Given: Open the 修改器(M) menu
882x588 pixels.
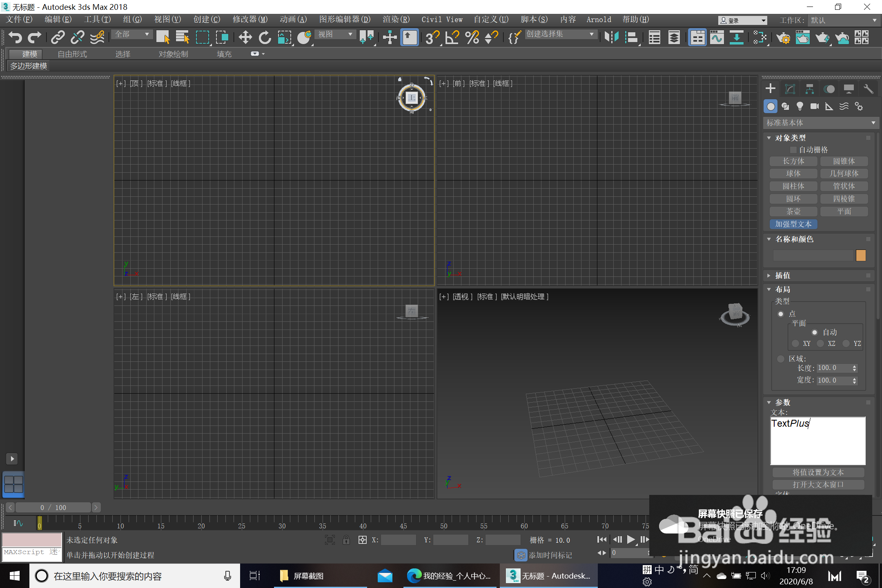Looking at the screenshot, I should point(250,19).
